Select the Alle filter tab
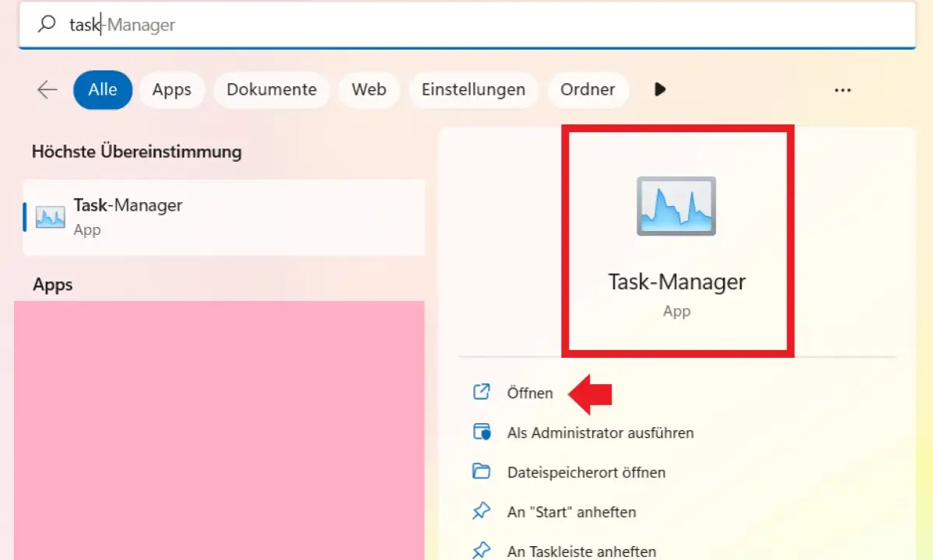 click(x=103, y=89)
